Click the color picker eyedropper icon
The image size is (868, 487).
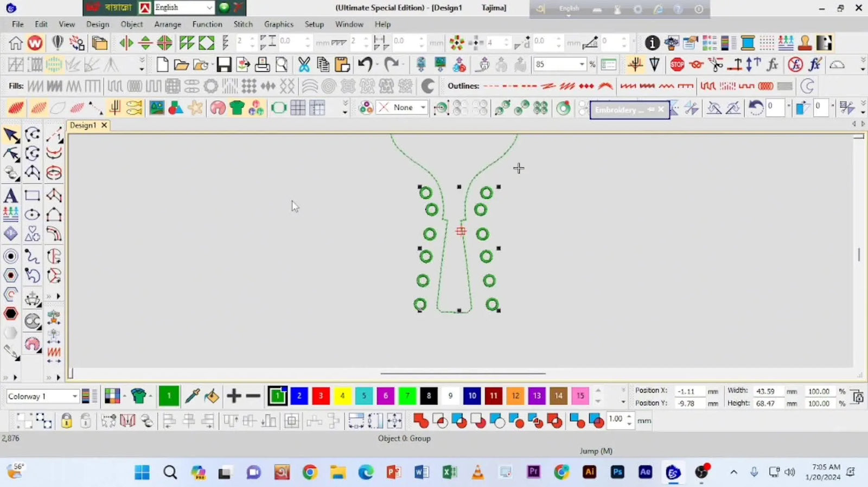coord(192,396)
